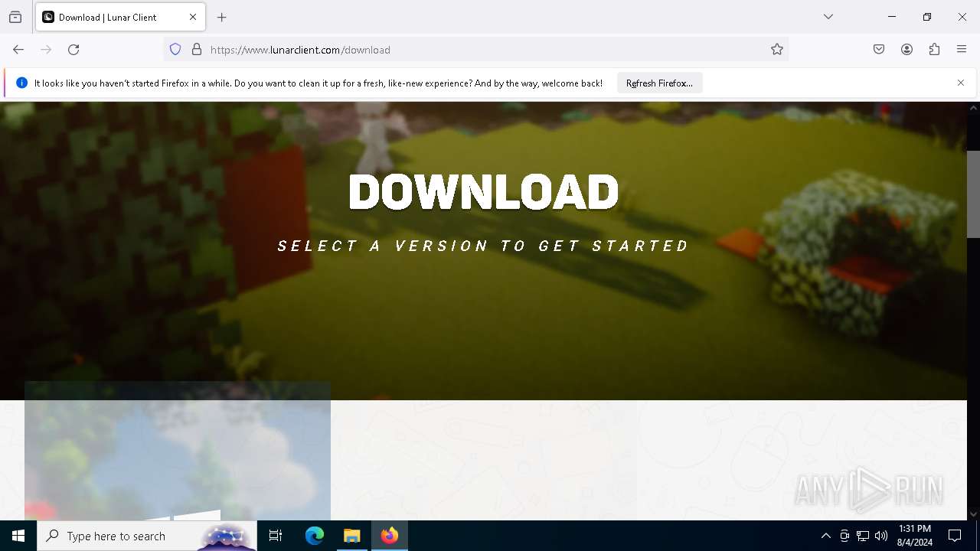Click the taskbar search box
Screen dimensions: 980x551
click(147, 536)
